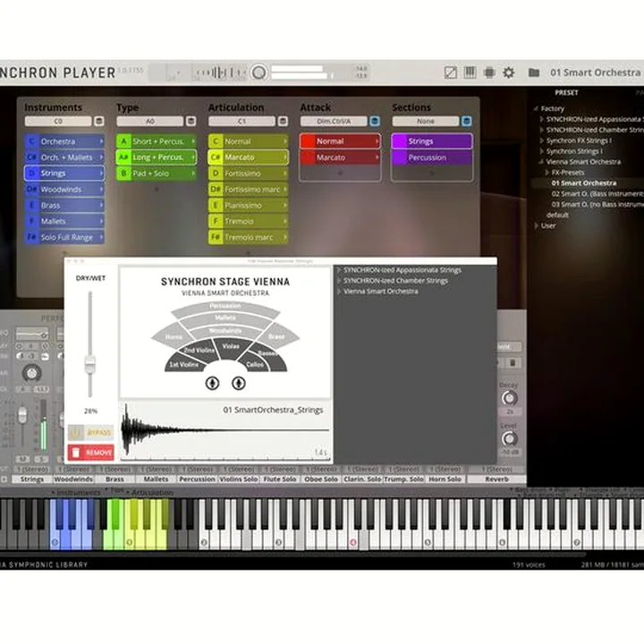Adjust the reverb Level knob
Screen dimensions: 644x644
509,438
